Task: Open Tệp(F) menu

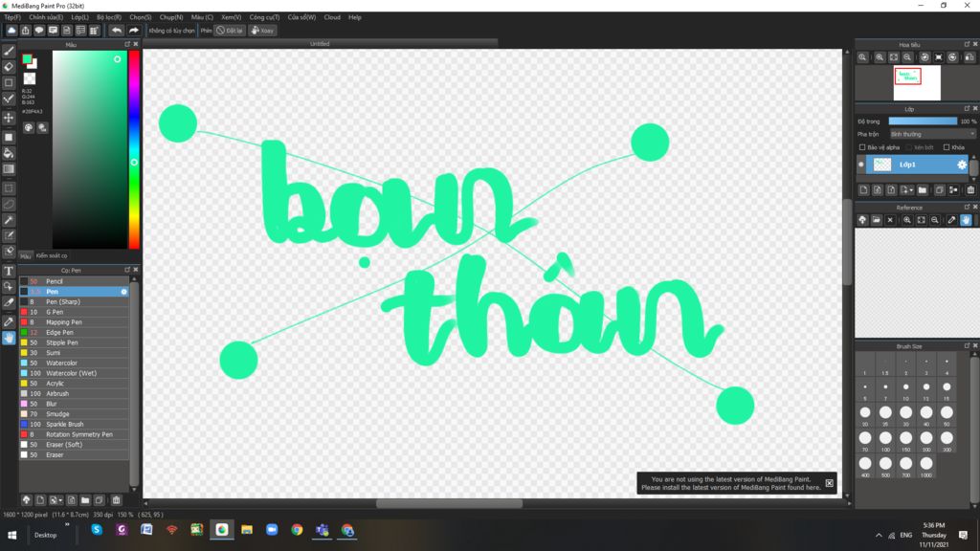Action: [12, 17]
